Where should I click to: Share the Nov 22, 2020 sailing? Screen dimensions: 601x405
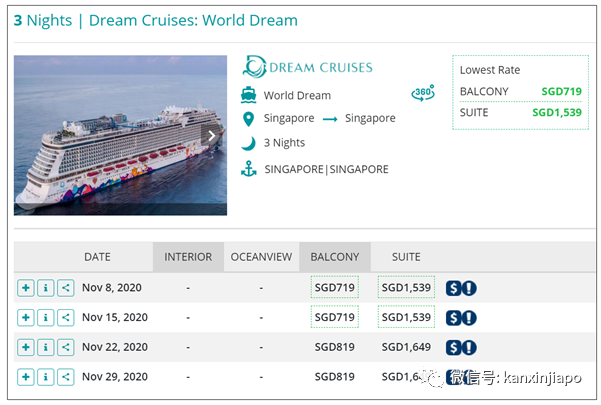pyautogui.click(x=65, y=347)
